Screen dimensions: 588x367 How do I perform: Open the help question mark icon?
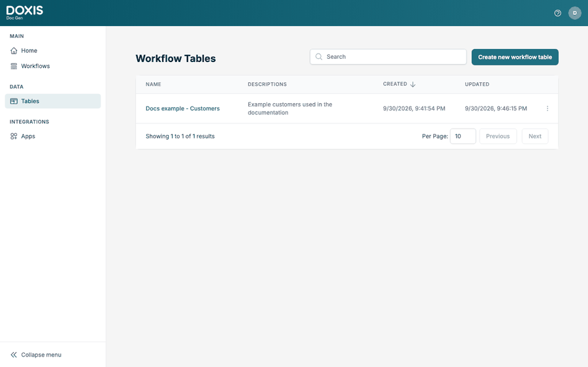pyautogui.click(x=558, y=13)
